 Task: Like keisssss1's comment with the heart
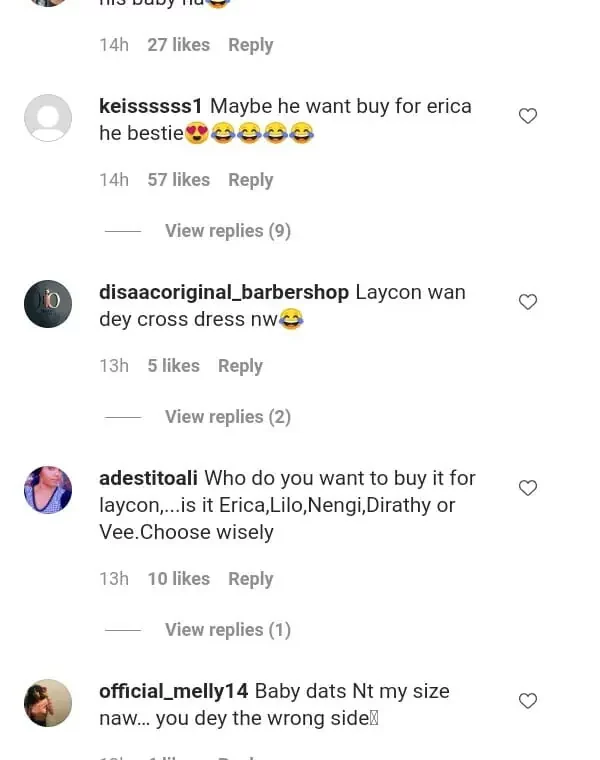click(528, 116)
